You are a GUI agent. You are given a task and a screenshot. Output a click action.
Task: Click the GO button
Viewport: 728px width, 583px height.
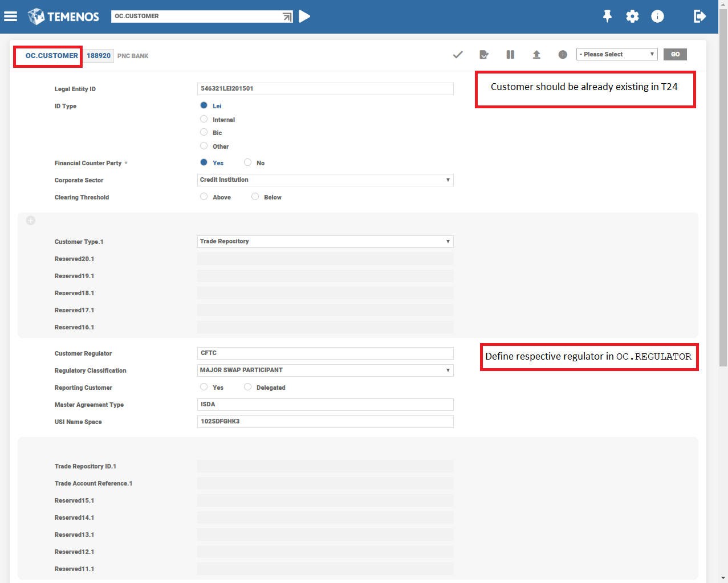[x=675, y=54]
